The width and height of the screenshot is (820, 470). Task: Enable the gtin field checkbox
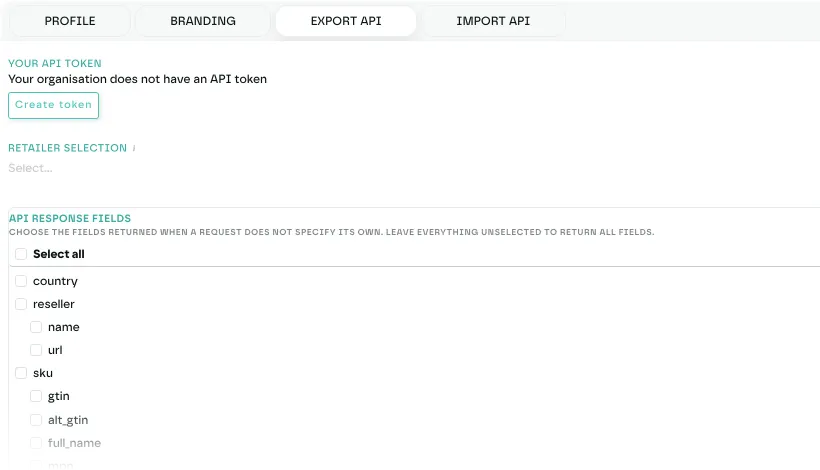pos(36,396)
